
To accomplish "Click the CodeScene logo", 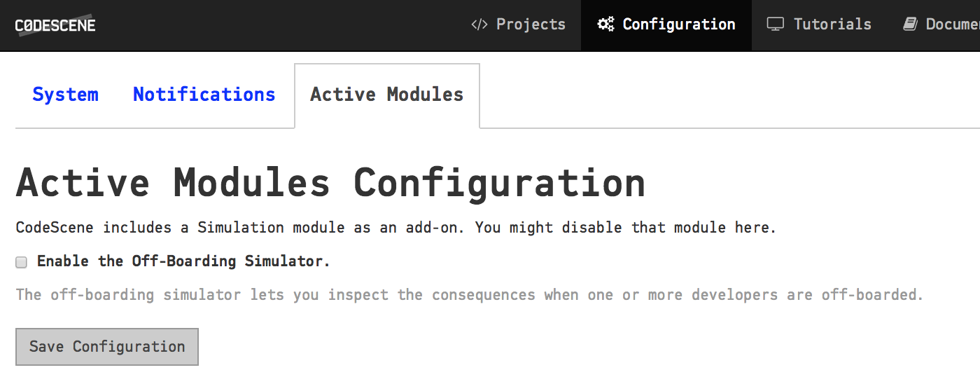I will [x=55, y=25].
